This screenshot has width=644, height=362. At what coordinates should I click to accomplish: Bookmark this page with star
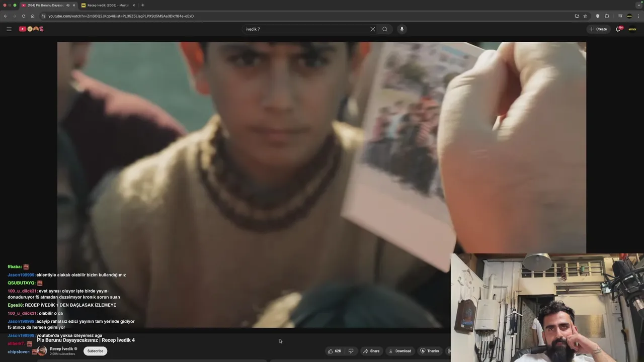coord(585,16)
